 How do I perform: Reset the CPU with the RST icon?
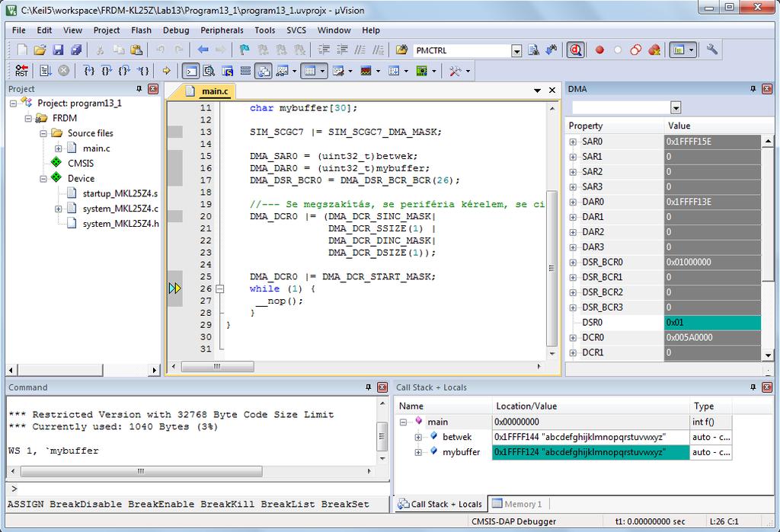coord(21,71)
